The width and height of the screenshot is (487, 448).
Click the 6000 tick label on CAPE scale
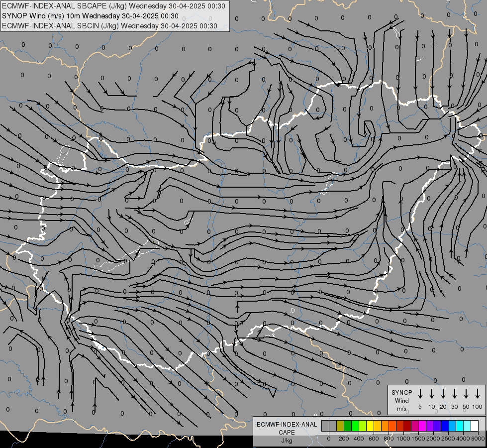478,439
